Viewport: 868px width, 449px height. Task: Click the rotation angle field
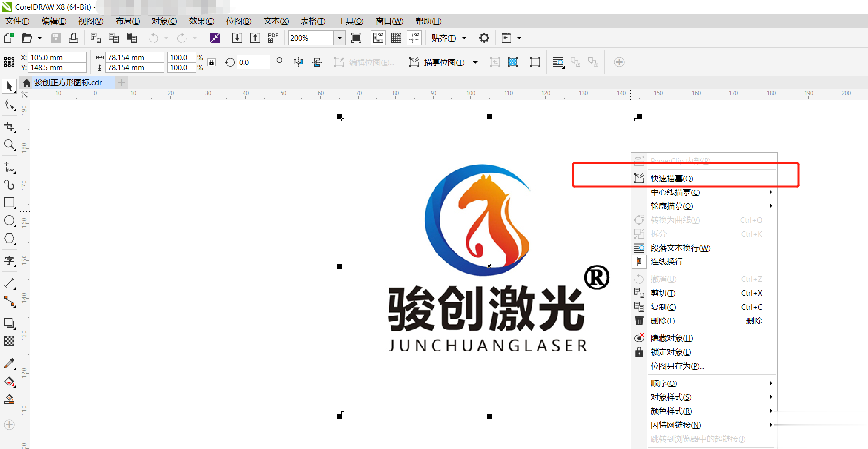(253, 62)
